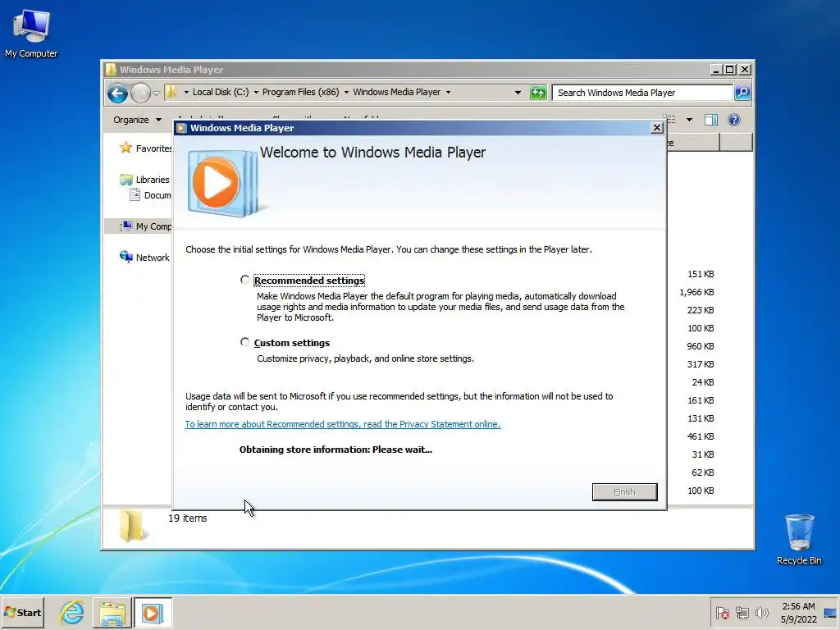The image size is (840, 630).
Task: Click the address bar folder icon
Action: [171, 92]
